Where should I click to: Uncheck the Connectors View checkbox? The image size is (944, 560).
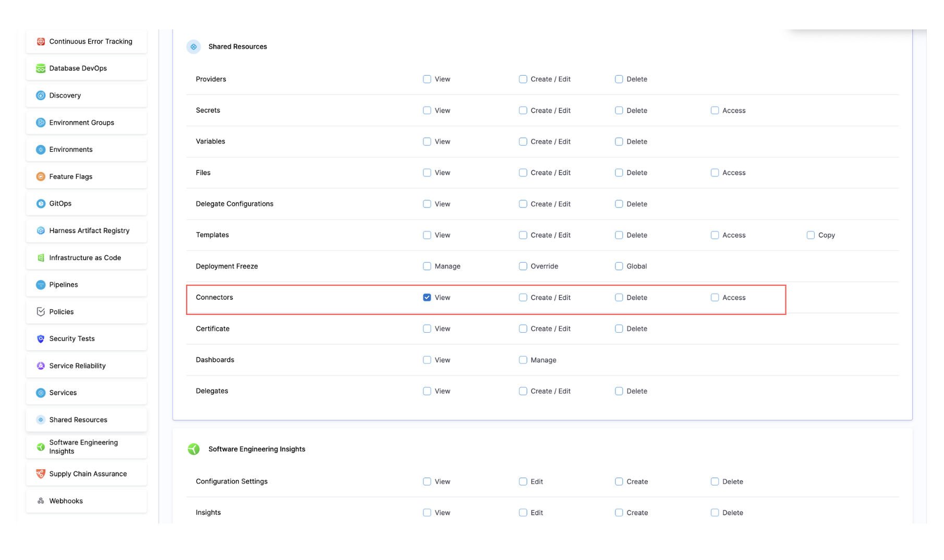(x=427, y=298)
